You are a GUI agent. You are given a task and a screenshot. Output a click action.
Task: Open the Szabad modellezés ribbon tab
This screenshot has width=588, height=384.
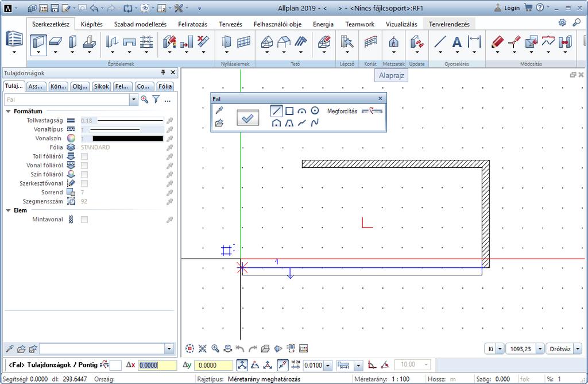point(140,24)
